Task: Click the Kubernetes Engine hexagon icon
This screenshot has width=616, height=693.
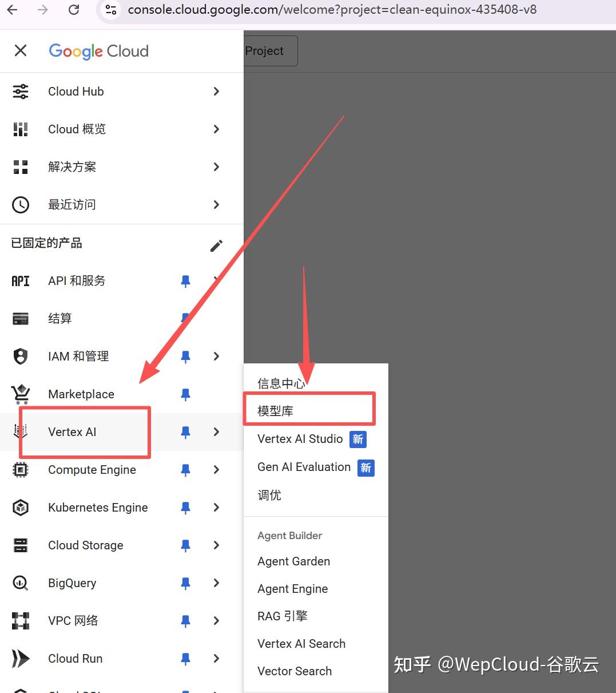Action: [21, 508]
